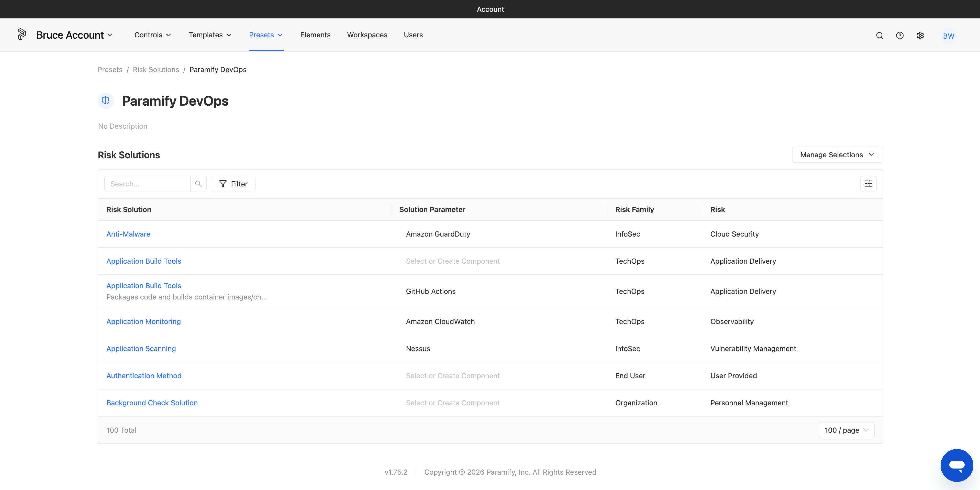This screenshot has height=490, width=980.
Task: Select component for Authentication Method
Action: [453, 376]
